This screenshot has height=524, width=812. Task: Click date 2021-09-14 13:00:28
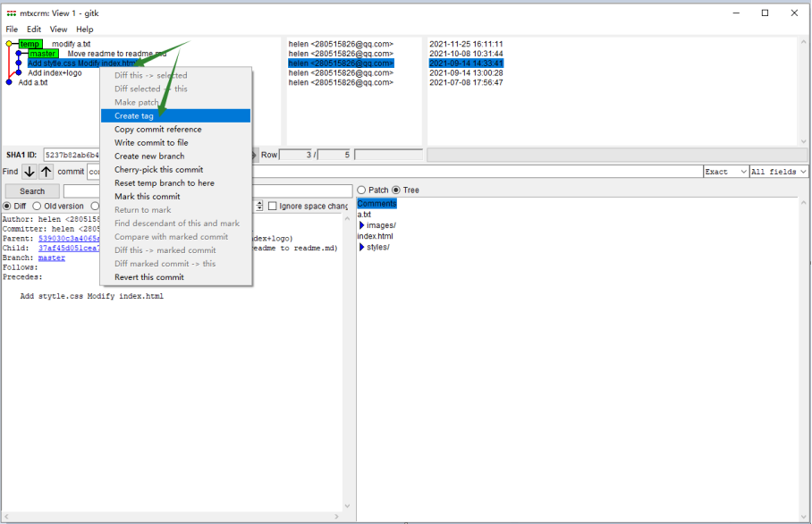pos(466,73)
